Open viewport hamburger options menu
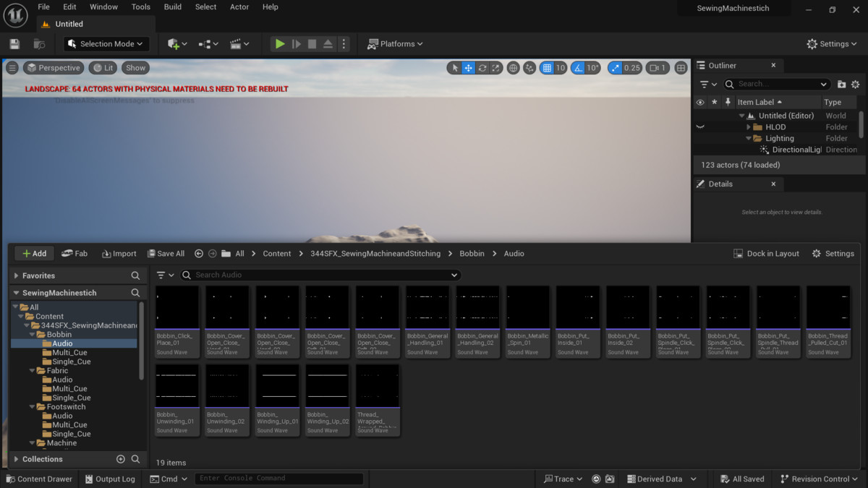The image size is (868, 488). (x=12, y=68)
